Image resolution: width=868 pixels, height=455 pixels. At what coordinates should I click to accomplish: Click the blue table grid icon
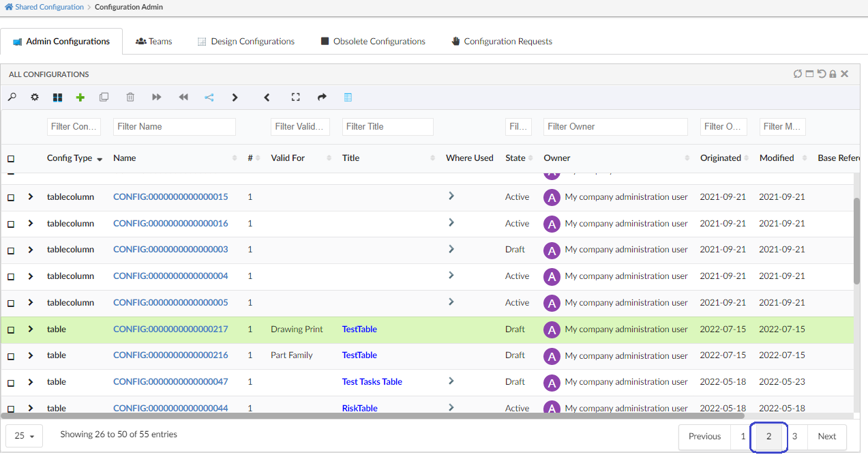pyautogui.click(x=348, y=98)
